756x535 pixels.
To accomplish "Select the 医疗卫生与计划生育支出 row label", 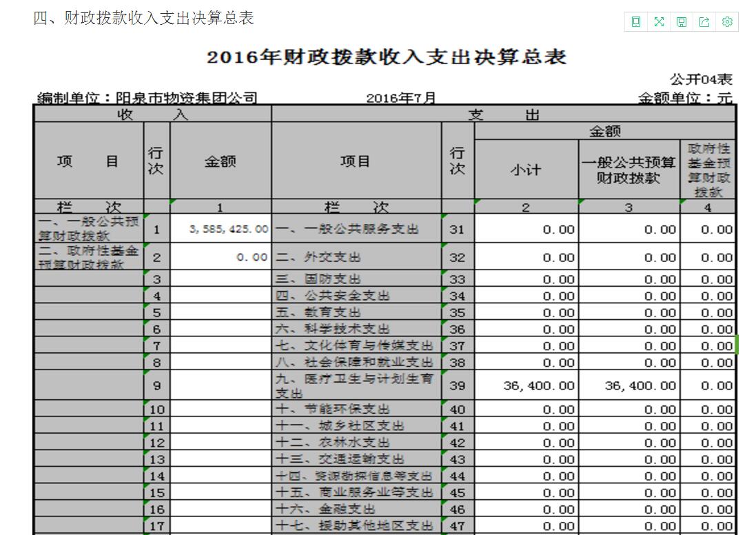I will (x=356, y=386).
